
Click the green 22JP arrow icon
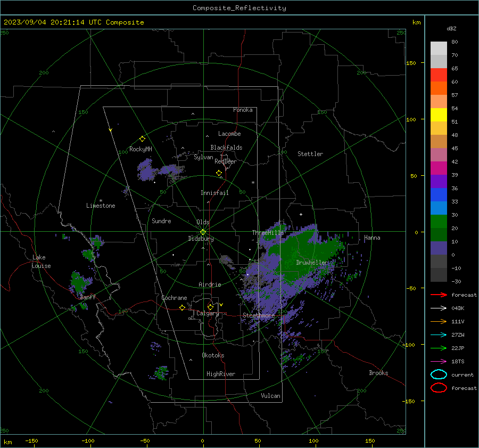[439, 348]
